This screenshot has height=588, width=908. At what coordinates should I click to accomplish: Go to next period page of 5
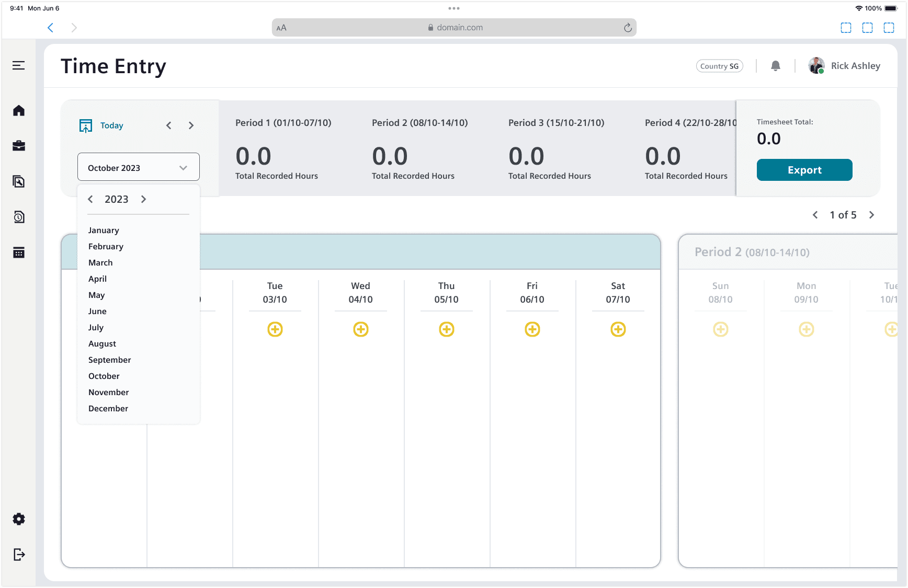[871, 215]
